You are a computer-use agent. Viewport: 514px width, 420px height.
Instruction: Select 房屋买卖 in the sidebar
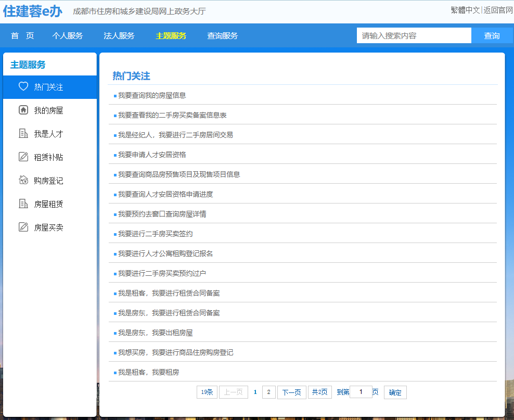coord(50,227)
